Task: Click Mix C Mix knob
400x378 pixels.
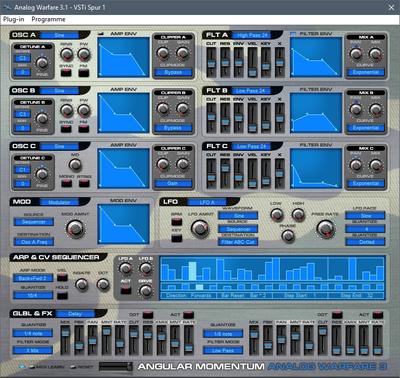Action: click(375, 165)
